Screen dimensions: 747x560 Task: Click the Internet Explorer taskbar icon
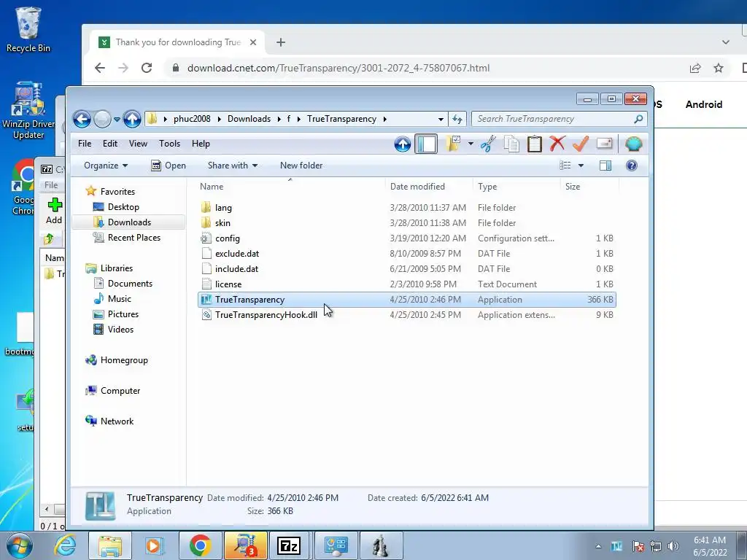[x=65, y=545]
